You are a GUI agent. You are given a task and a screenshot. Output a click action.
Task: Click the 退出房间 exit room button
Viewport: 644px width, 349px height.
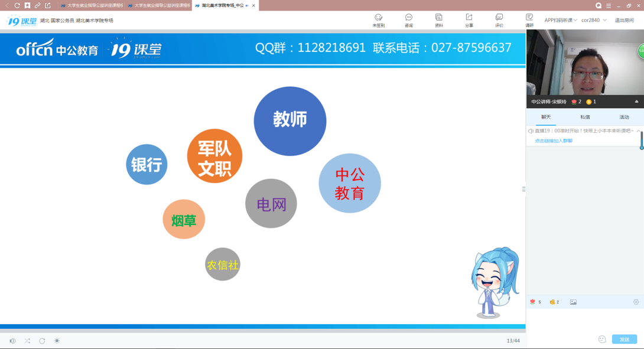[624, 20]
